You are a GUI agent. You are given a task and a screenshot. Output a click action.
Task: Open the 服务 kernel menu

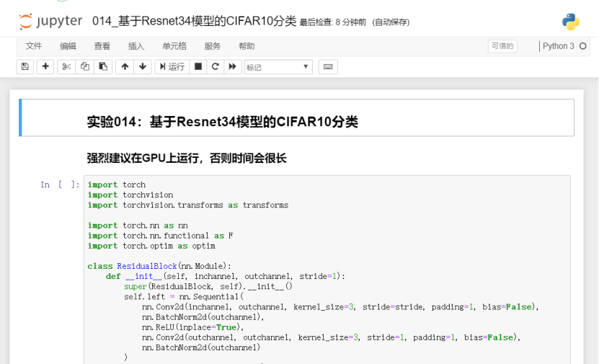coord(213,46)
